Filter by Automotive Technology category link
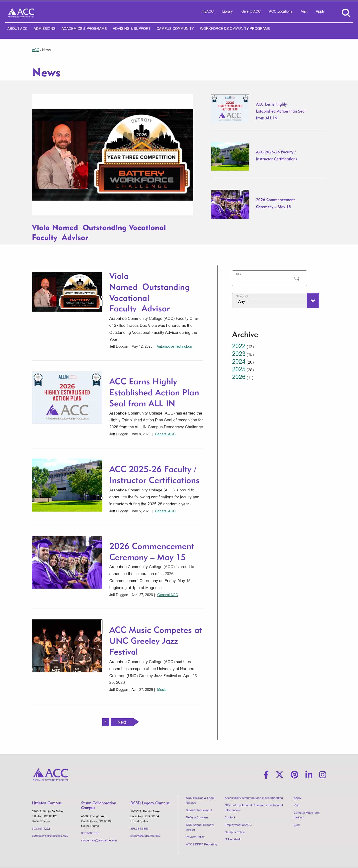Image resolution: width=358 pixels, height=868 pixels. coord(175,346)
